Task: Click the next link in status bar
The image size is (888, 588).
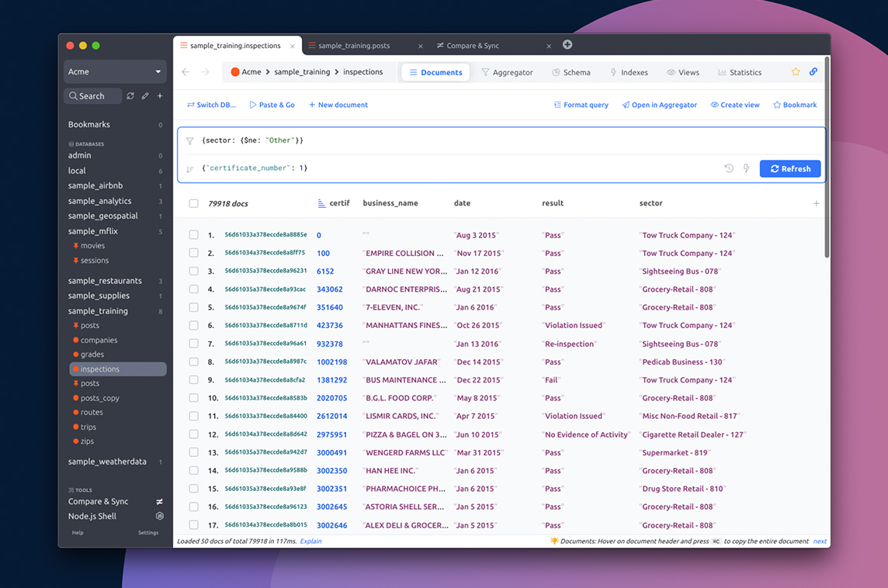Action: pos(820,541)
